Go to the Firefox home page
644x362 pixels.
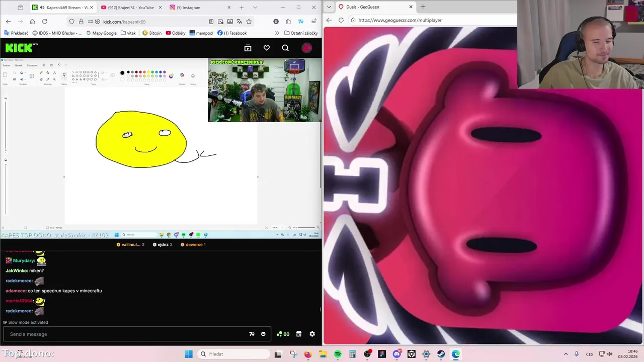(32, 22)
